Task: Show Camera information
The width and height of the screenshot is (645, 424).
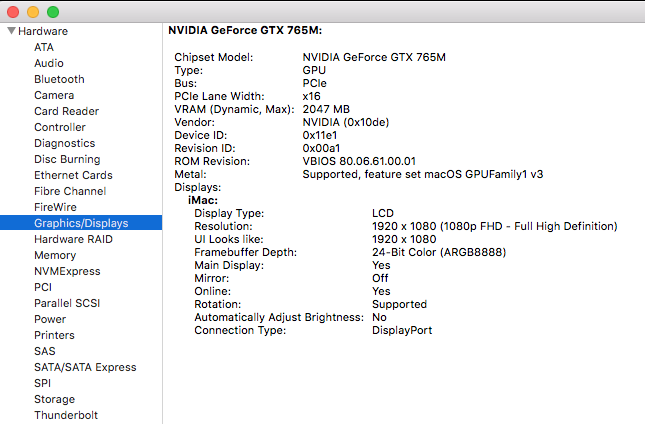Action: tap(54, 95)
